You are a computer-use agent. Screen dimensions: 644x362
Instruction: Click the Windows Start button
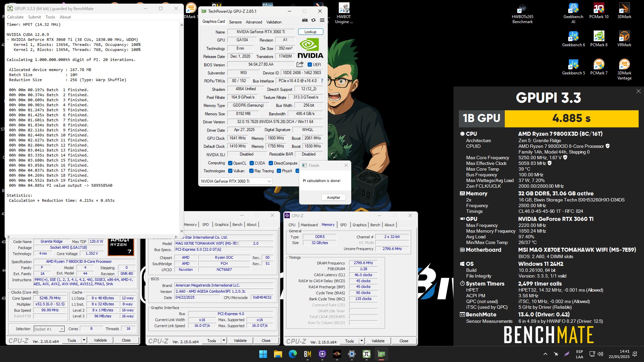[263, 354]
